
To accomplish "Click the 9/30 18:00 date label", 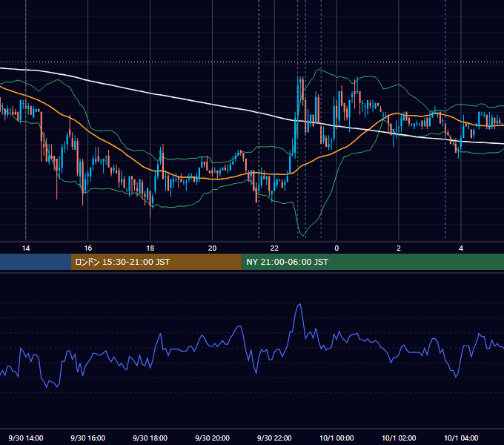I will [x=150, y=438].
